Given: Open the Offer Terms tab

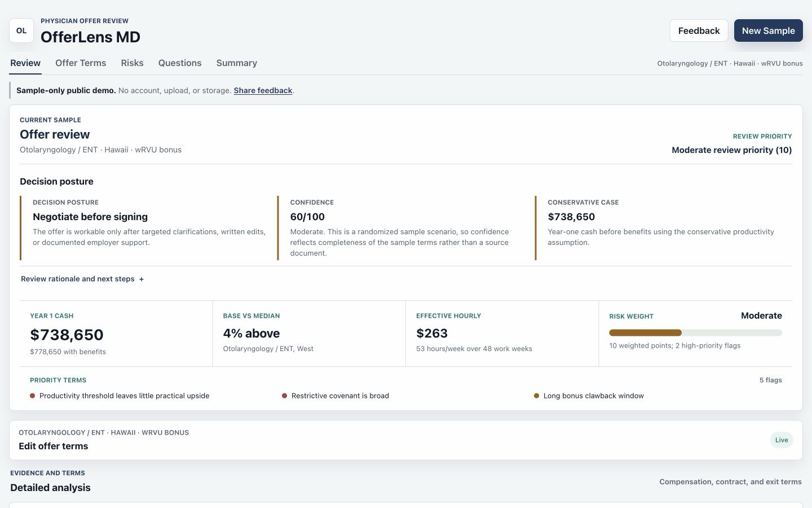Looking at the screenshot, I should 81,63.
